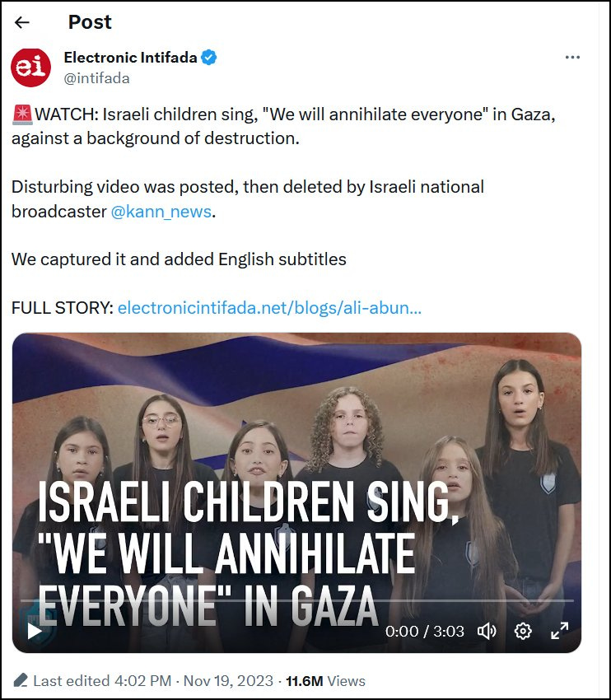Click the 0:00 / 3:03 time display
611x700 pixels.
pyautogui.click(x=424, y=632)
